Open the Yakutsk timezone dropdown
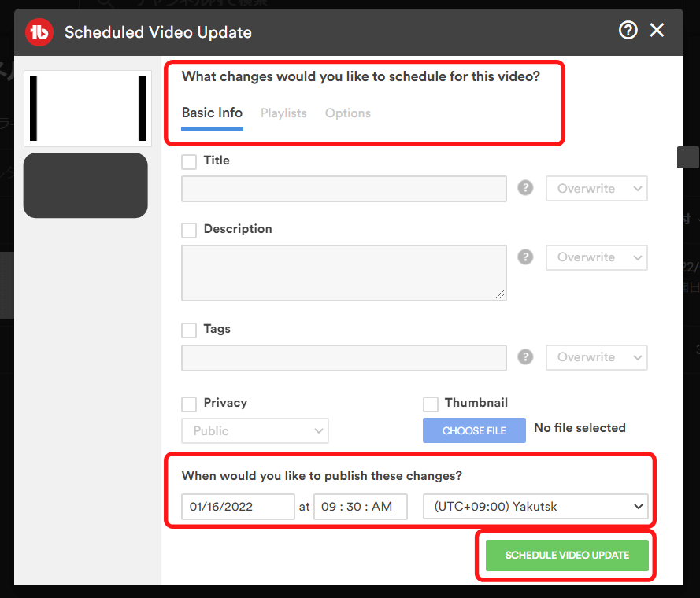700x598 pixels. pyautogui.click(x=535, y=507)
